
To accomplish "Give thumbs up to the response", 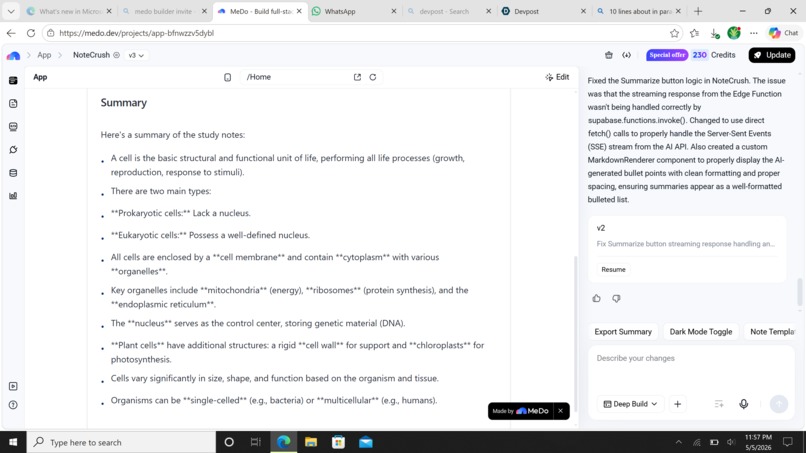I will [596, 298].
